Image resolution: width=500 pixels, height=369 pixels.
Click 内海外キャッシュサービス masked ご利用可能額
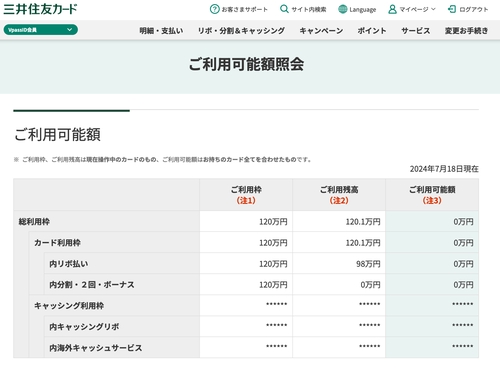tap(463, 346)
